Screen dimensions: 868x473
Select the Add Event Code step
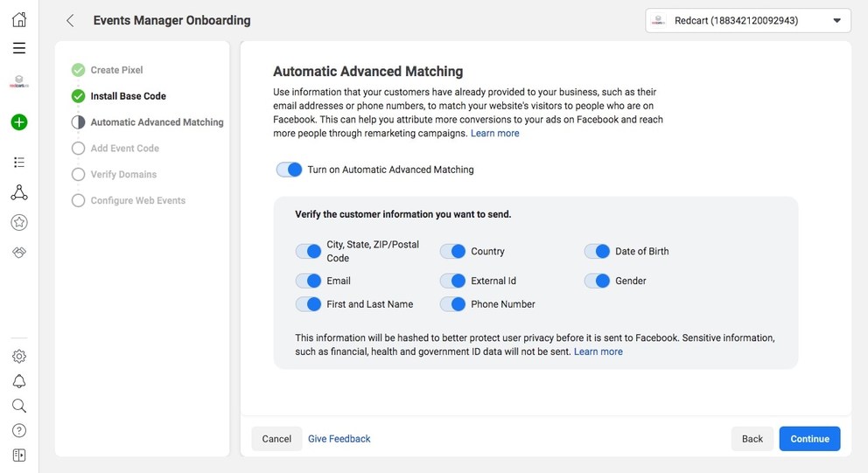[x=124, y=149]
